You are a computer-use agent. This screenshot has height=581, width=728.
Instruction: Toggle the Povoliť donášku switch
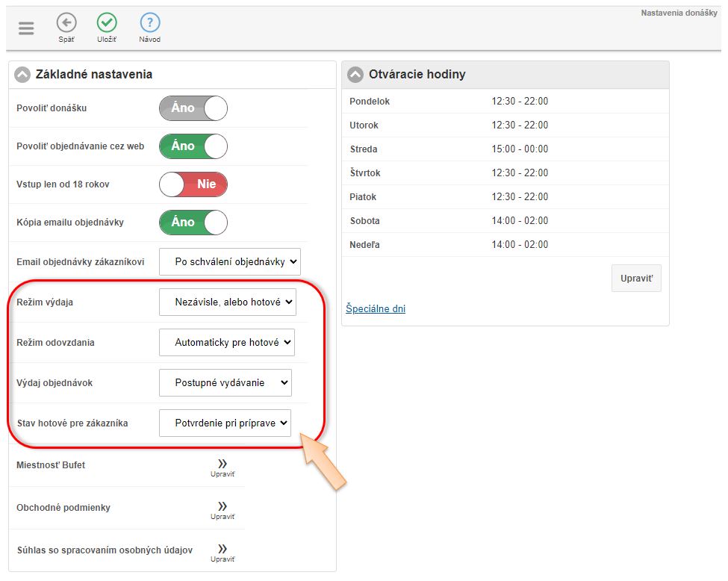[193, 108]
